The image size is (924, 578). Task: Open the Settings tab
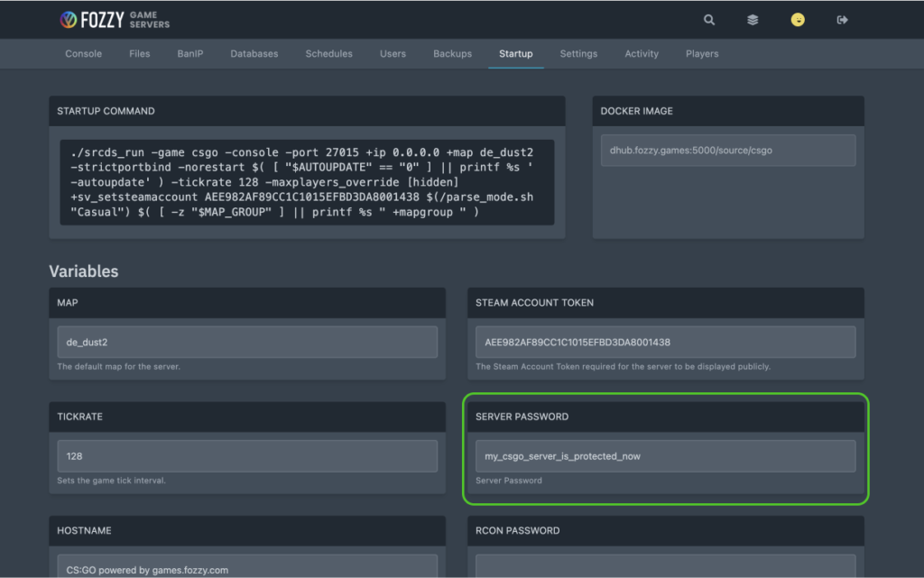pos(578,53)
